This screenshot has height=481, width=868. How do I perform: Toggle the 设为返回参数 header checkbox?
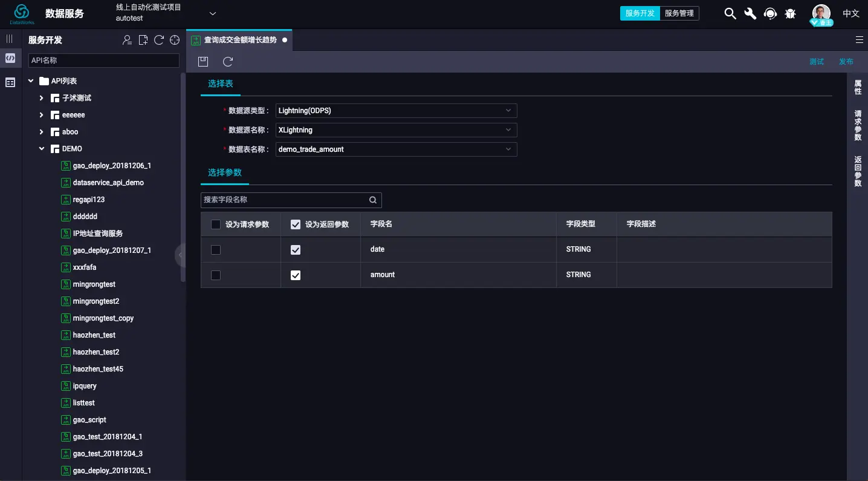click(296, 224)
